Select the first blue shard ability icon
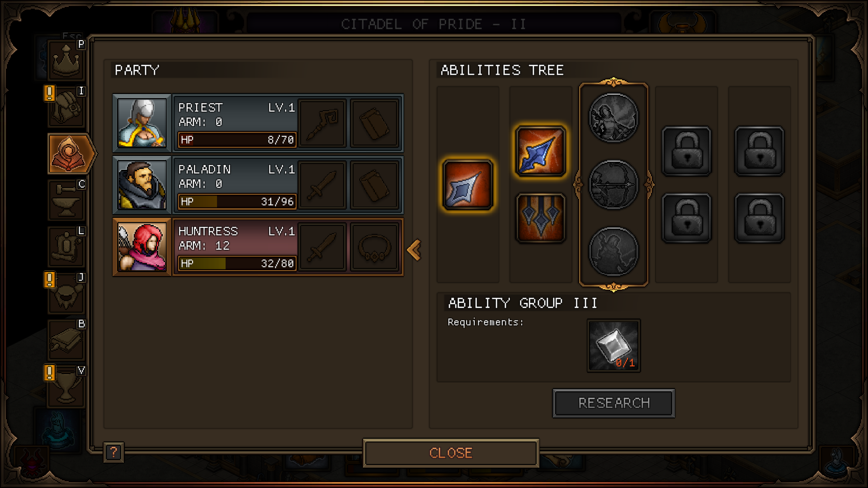 tap(468, 185)
